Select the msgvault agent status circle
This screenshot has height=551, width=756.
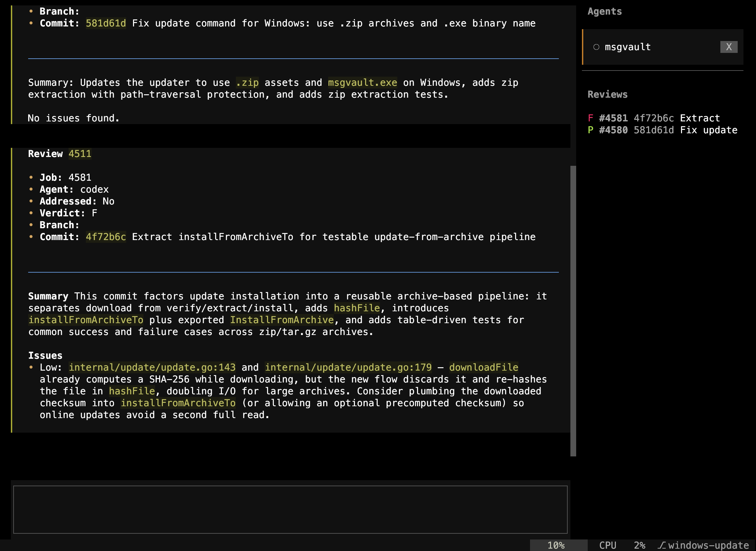(x=597, y=47)
